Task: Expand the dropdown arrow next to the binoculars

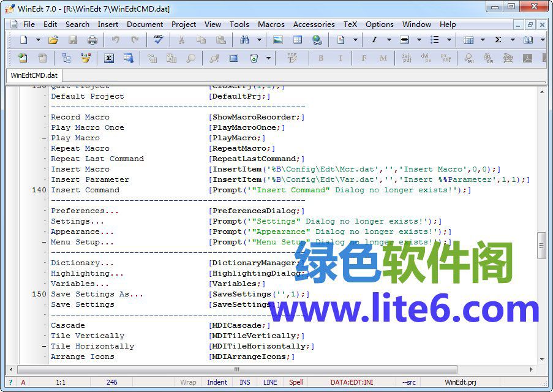Action: pyautogui.click(x=259, y=40)
